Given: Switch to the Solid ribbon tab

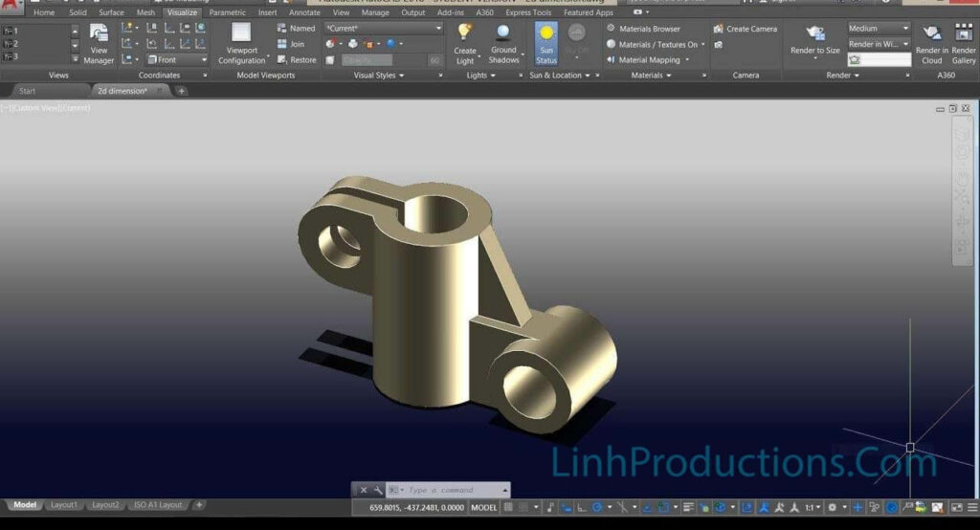Looking at the screenshot, I should pyautogui.click(x=78, y=12).
